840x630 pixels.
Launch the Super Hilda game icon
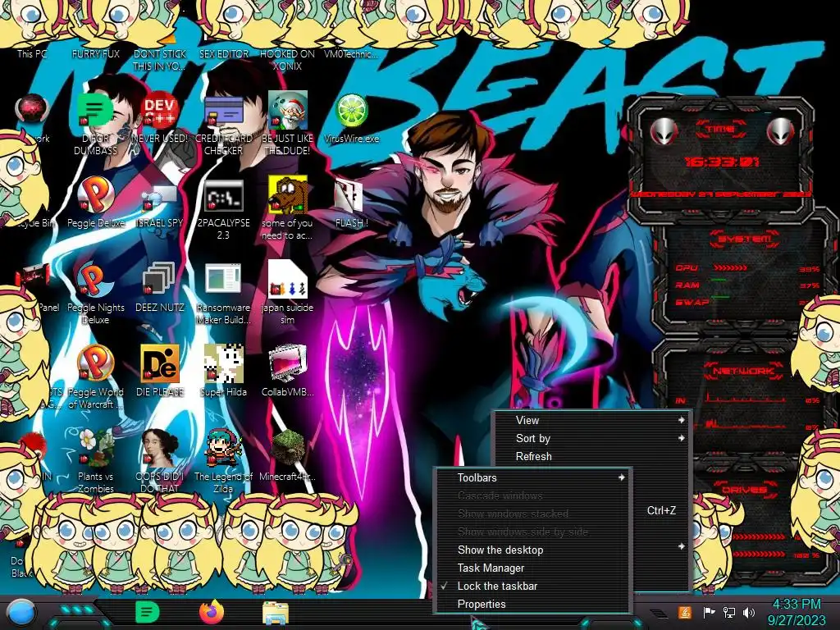click(x=223, y=364)
